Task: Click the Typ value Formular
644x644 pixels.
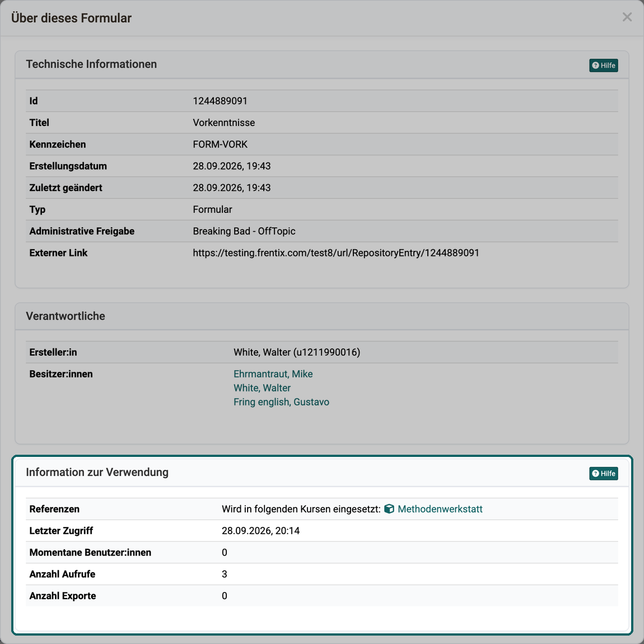Action: pos(212,209)
